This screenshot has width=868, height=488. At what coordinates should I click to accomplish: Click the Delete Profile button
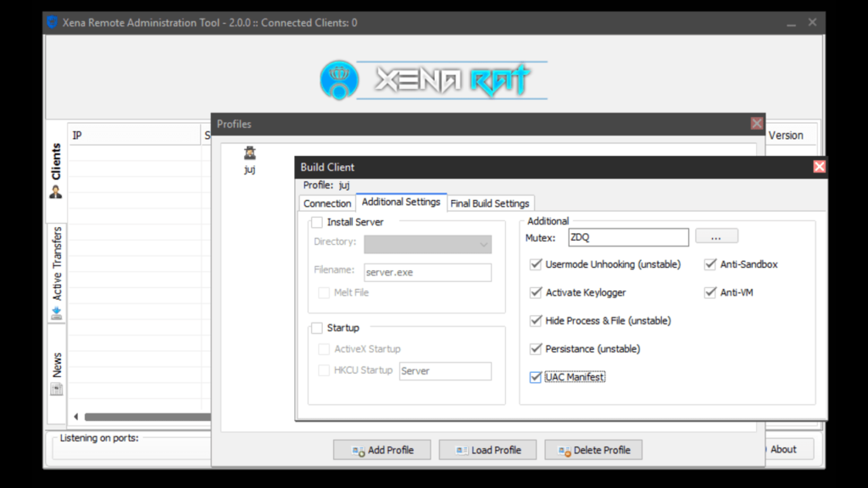coord(593,450)
